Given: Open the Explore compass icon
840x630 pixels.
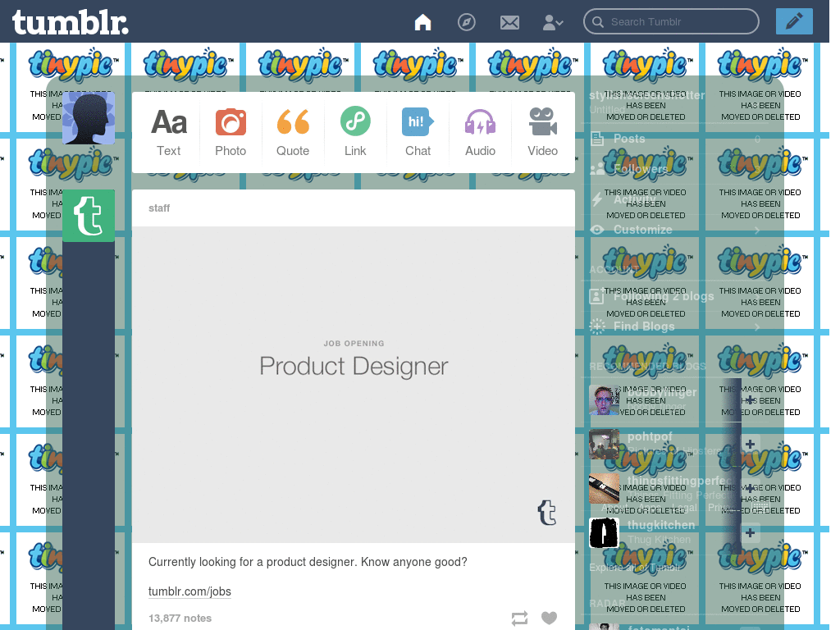Looking at the screenshot, I should (467, 22).
